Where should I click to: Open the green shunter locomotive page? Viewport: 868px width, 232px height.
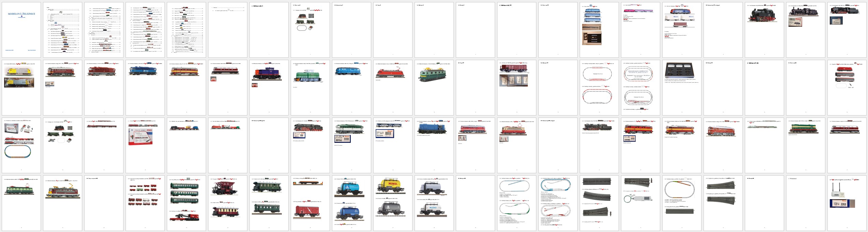(310, 87)
